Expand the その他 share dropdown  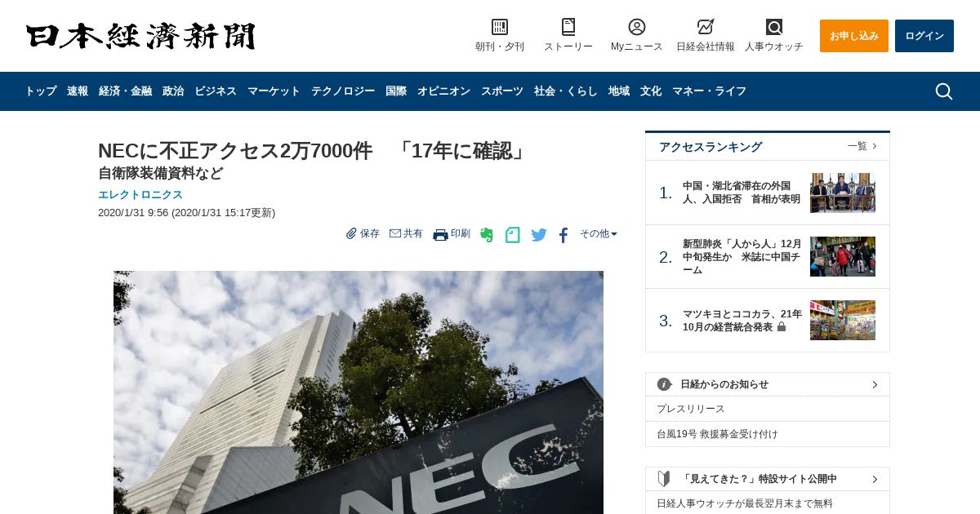click(x=599, y=233)
